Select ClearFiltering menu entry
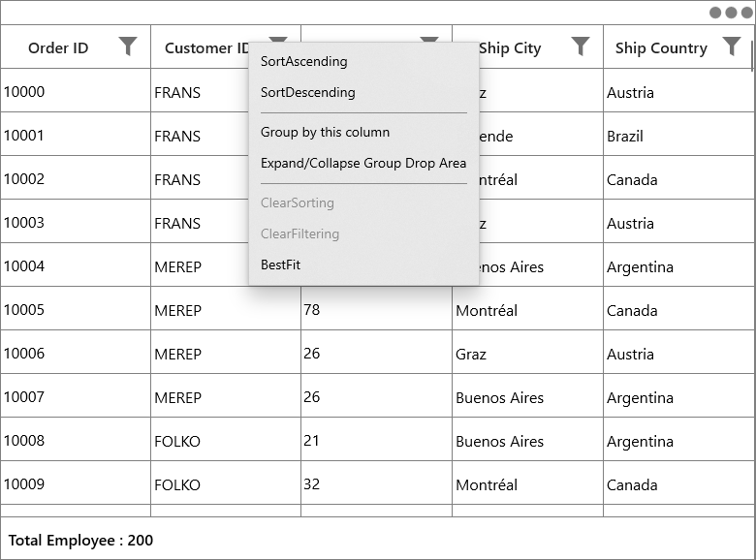The image size is (756, 560). click(363, 233)
